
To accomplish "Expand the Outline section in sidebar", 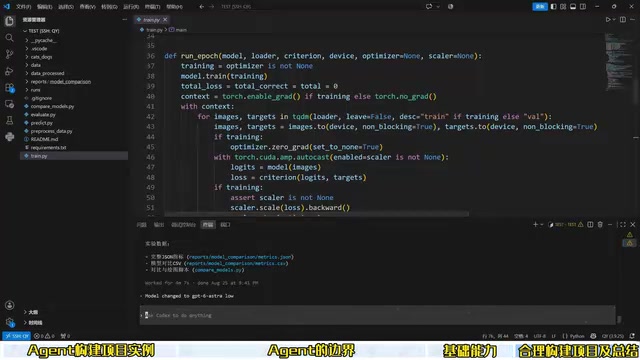I will pos(33,312).
